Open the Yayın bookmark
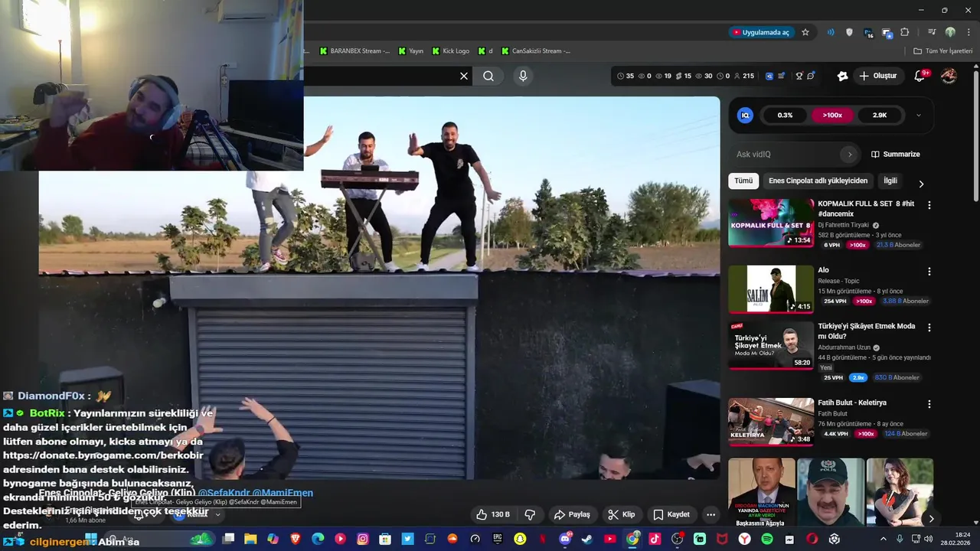The image size is (980, 551). [410, 51]
